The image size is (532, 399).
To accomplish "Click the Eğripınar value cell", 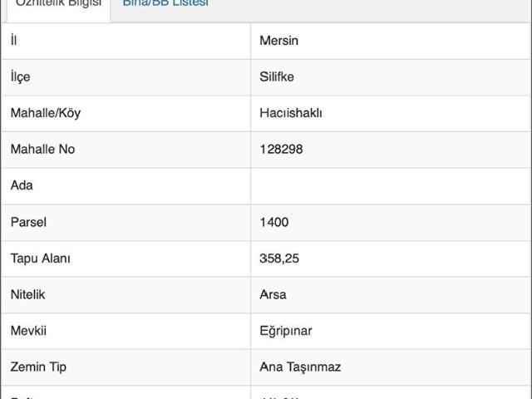I will tap(285, 331).
